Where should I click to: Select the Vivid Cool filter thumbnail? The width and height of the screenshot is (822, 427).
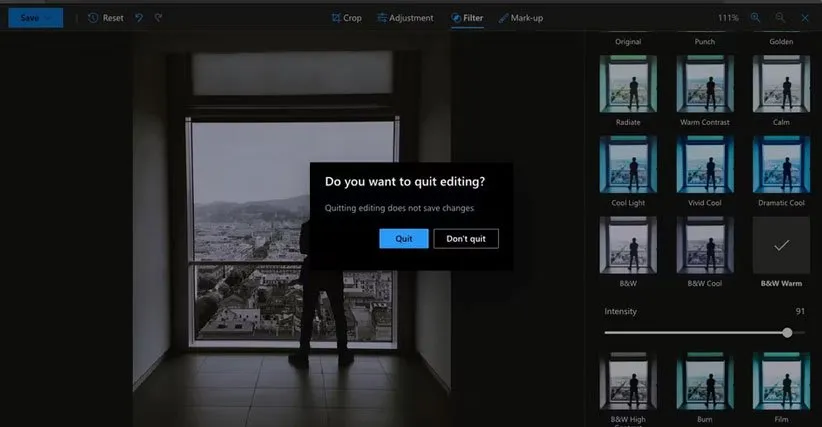704,163
